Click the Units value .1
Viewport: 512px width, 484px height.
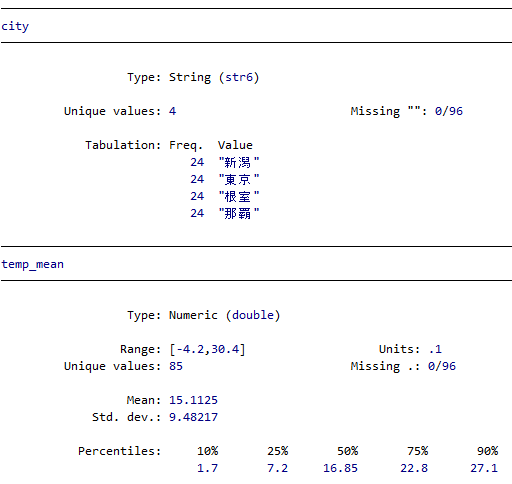435,349
